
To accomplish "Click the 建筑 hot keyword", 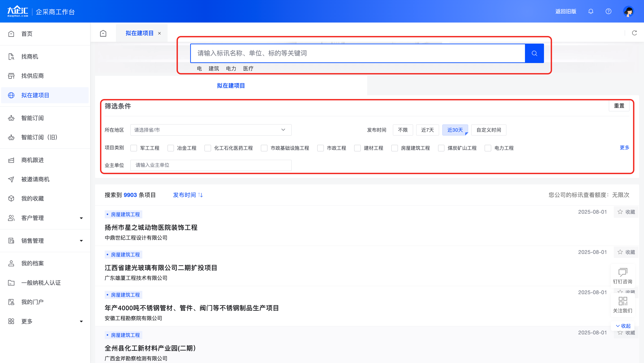I will pyautogui.click(x=214, y=69).
